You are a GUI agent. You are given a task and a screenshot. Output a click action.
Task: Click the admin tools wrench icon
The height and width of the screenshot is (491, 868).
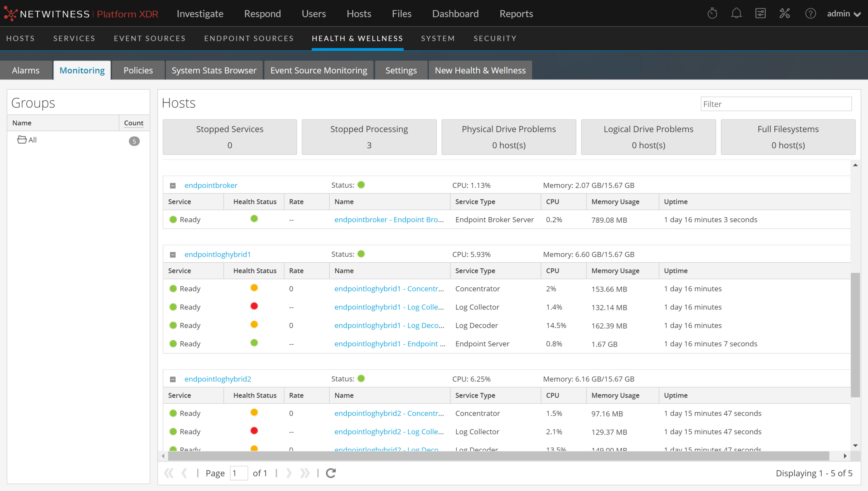point(784,14)
